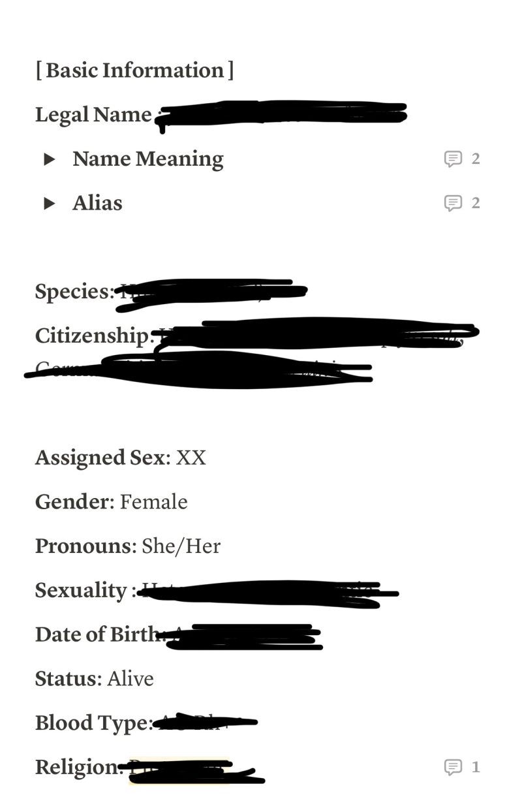Click the Legal Name label

(93, 115)
